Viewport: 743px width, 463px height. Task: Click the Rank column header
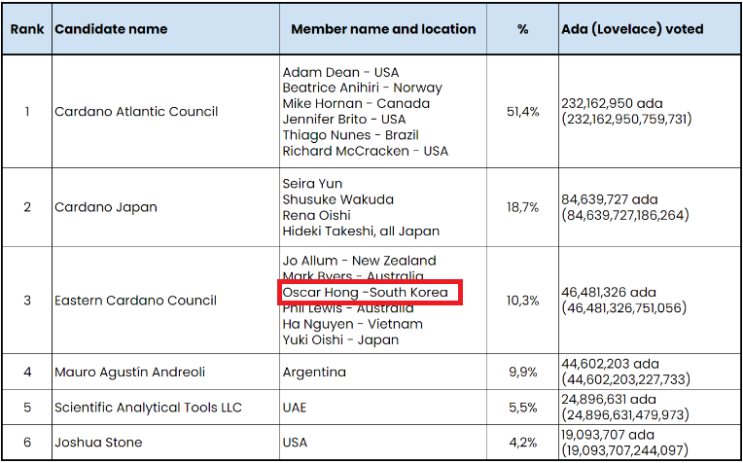pos(26,30)
